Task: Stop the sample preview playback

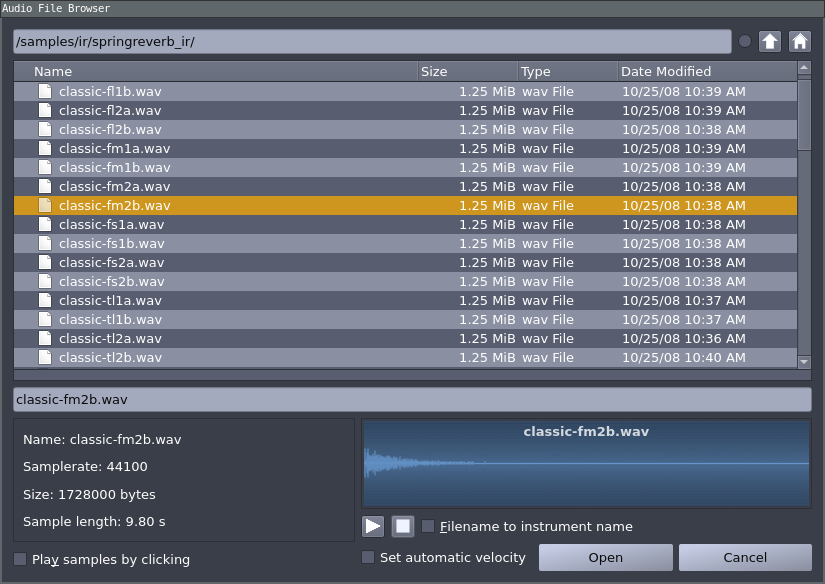Action: click(x=403, y=526)
